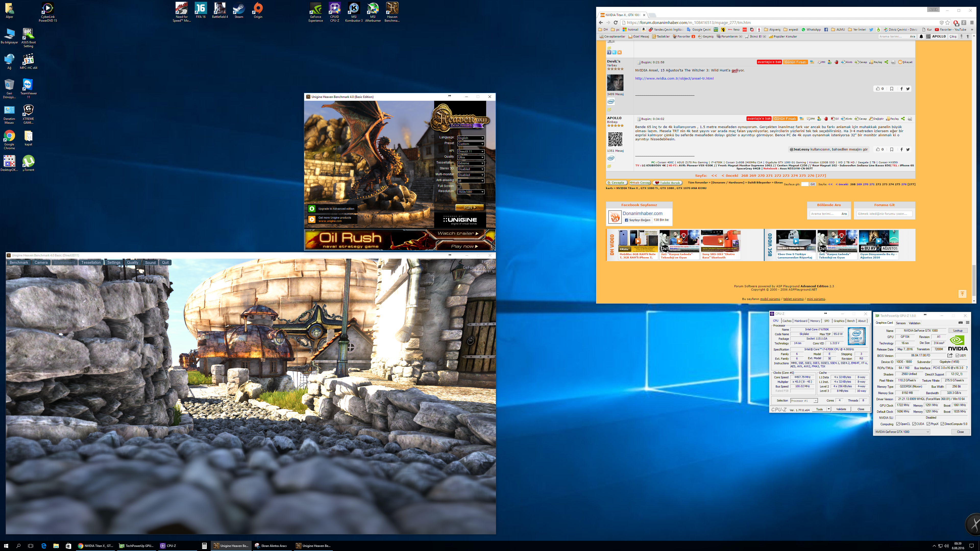980x551 pixels.
Task: Click the Lookup button in GPU-Z
Action: coord(958,330)
